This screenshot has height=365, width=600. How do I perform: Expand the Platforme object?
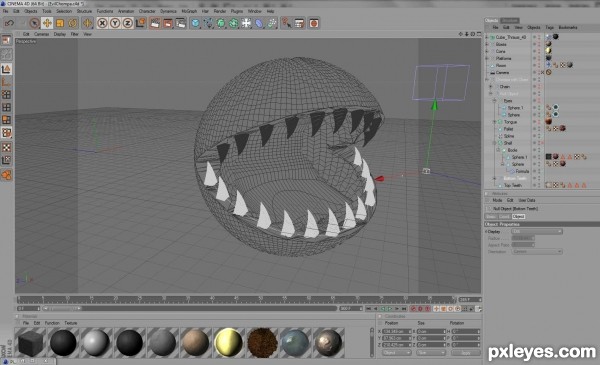pos(487,59)
